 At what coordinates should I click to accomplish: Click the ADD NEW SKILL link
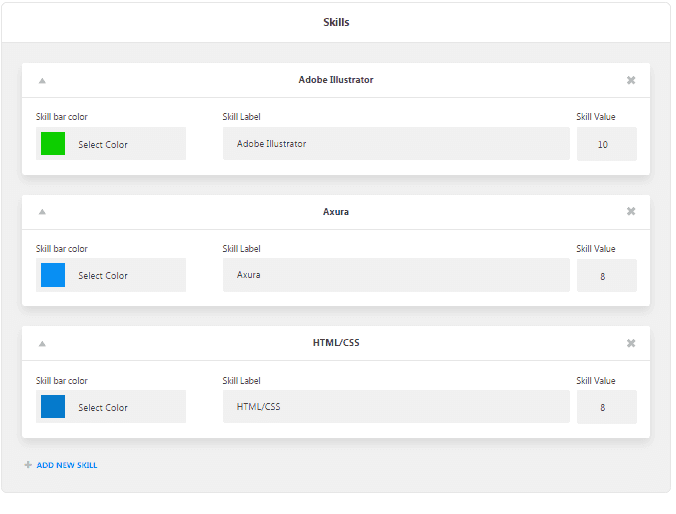tap(67, 465)
